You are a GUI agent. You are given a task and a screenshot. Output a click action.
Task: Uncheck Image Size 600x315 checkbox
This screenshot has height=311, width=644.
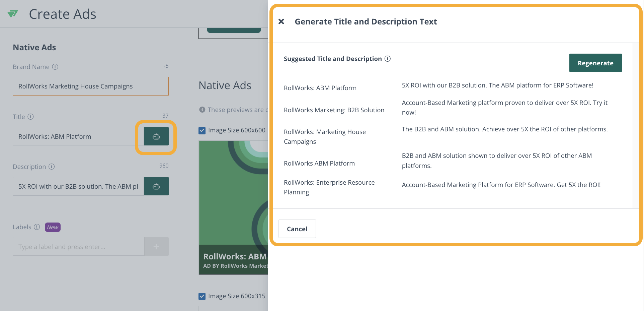coord(202,296)
